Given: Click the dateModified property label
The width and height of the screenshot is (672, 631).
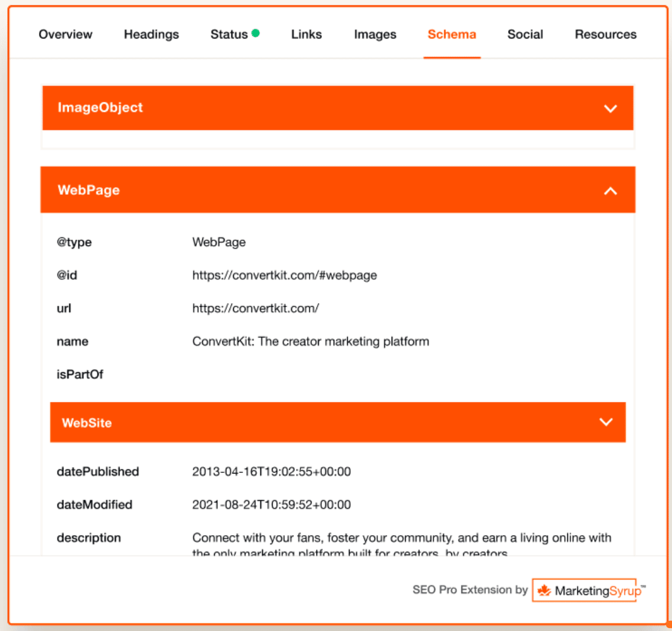Looking at the screenshot, I should pos(94,505).
